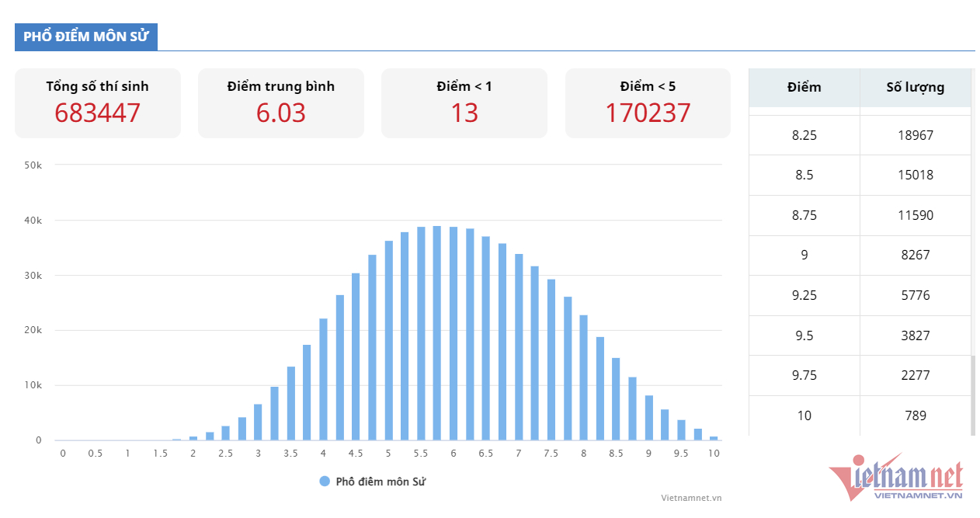Viewport: 980px width, 518px height.
Task: Toggle the 'Phổ điểm môn Sử' legend label
Action: [x=381, y=481]
